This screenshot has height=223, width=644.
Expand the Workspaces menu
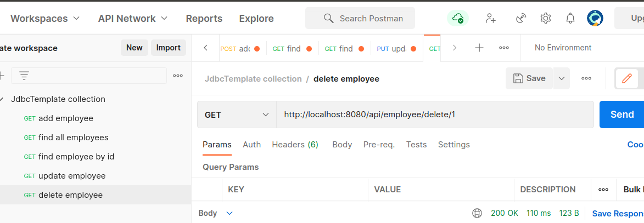pos(45,19)
